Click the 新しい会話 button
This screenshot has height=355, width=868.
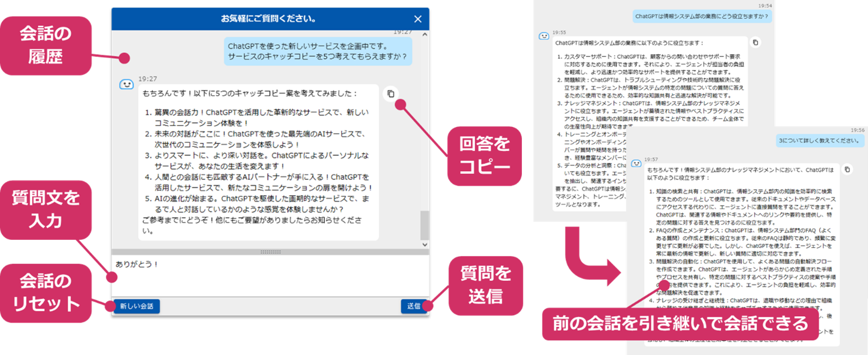coord(136,306)
